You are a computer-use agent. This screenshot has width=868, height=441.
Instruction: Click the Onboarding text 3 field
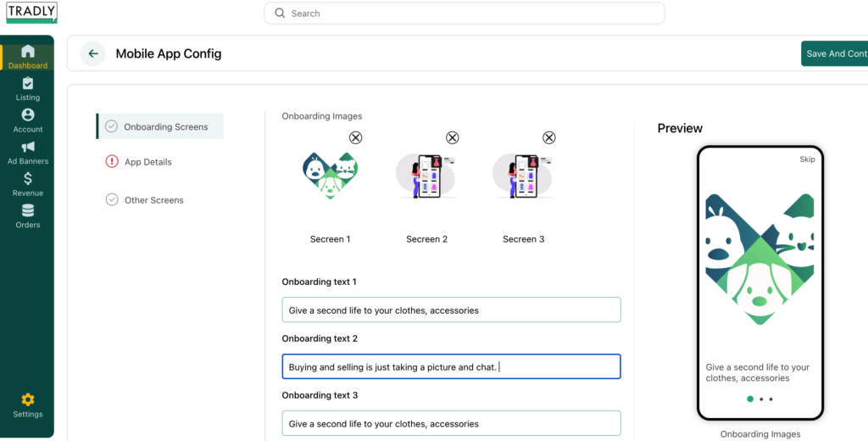click(451, 423)
